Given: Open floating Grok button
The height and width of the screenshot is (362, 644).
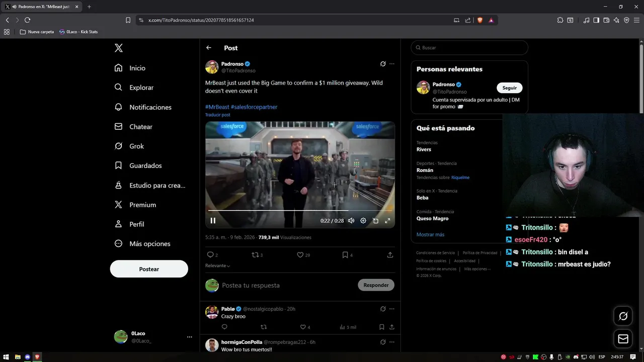Looking at the screenshot, I should (x=623, y=316).
